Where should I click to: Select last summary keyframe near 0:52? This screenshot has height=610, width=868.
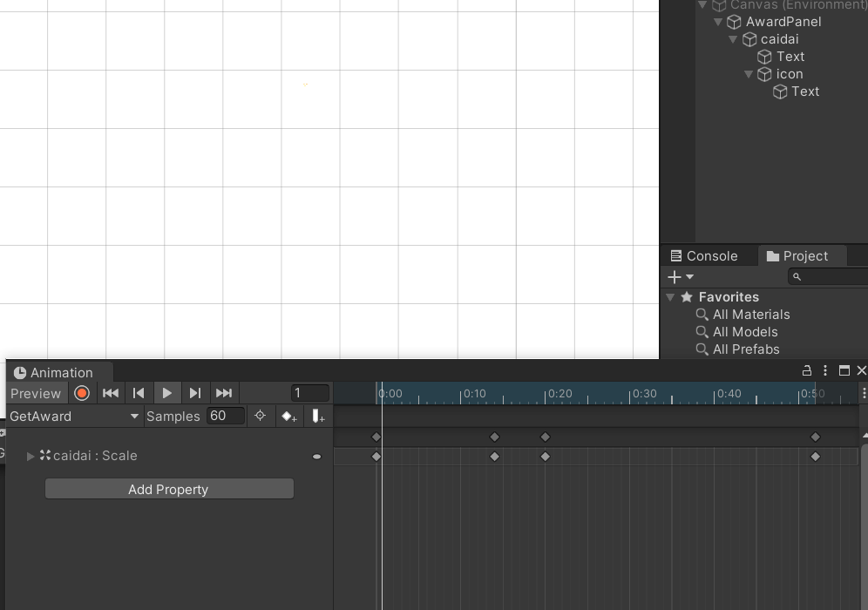816,437
